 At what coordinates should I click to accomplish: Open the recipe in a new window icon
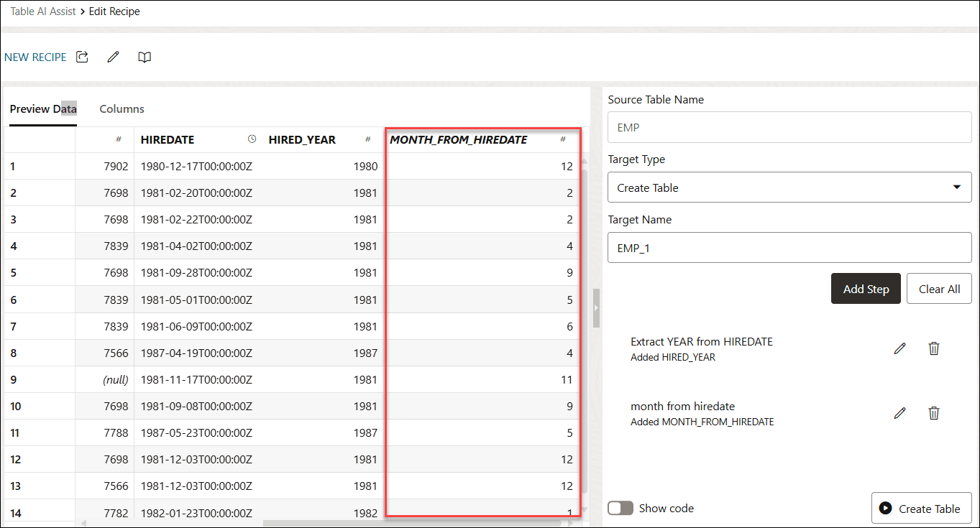(x=81, y=57)
